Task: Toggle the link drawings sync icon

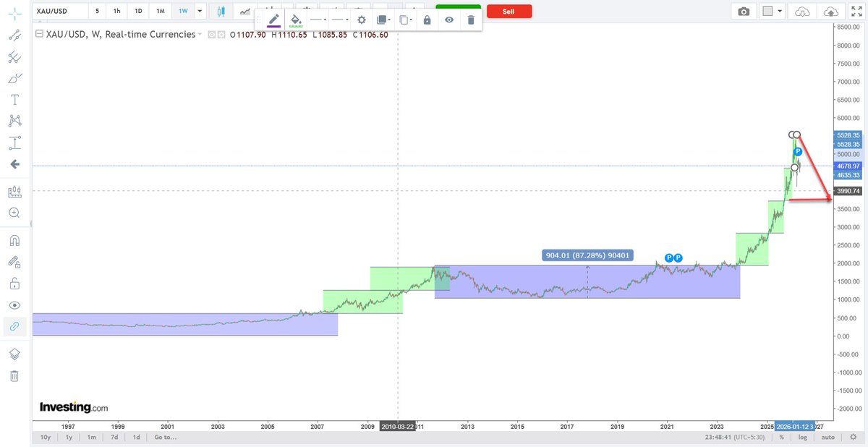Action: pos(14,326)
